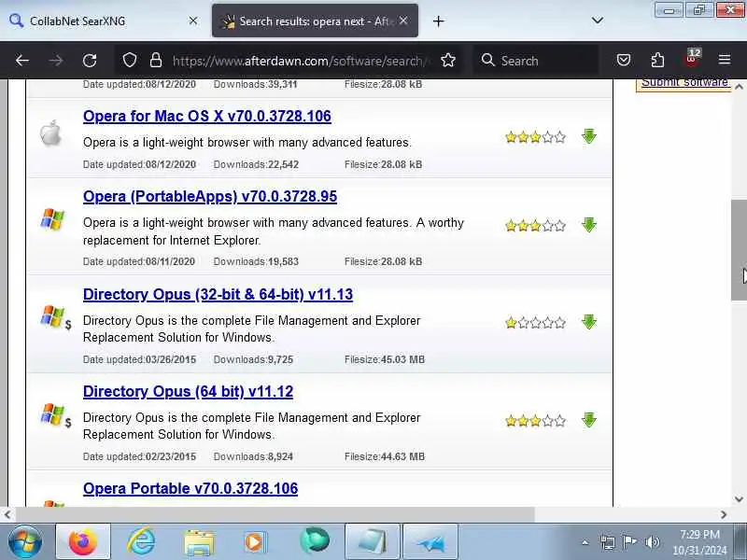
Task: Open the Extensions puzzle icon
Action: tap(657, 61)
